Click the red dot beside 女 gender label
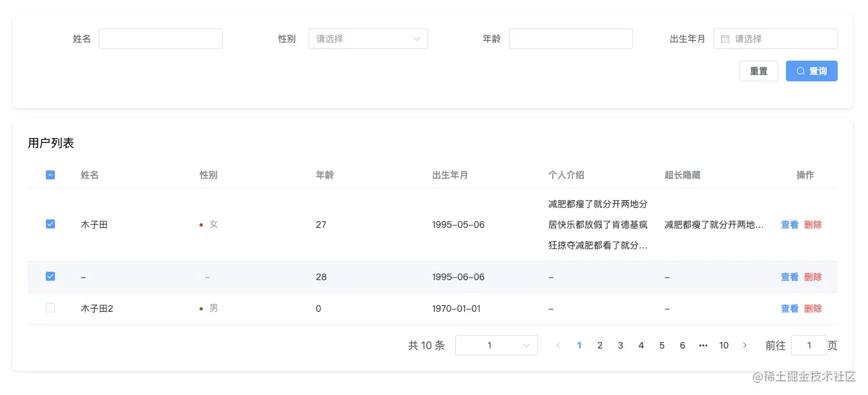Screen dimensions: 868x395 [201, 225]
